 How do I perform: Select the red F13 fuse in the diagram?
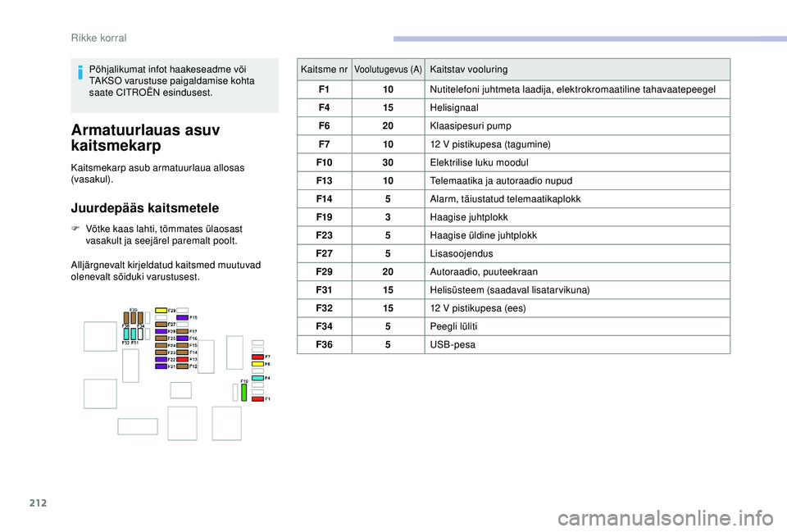click(x=183, y=359)
